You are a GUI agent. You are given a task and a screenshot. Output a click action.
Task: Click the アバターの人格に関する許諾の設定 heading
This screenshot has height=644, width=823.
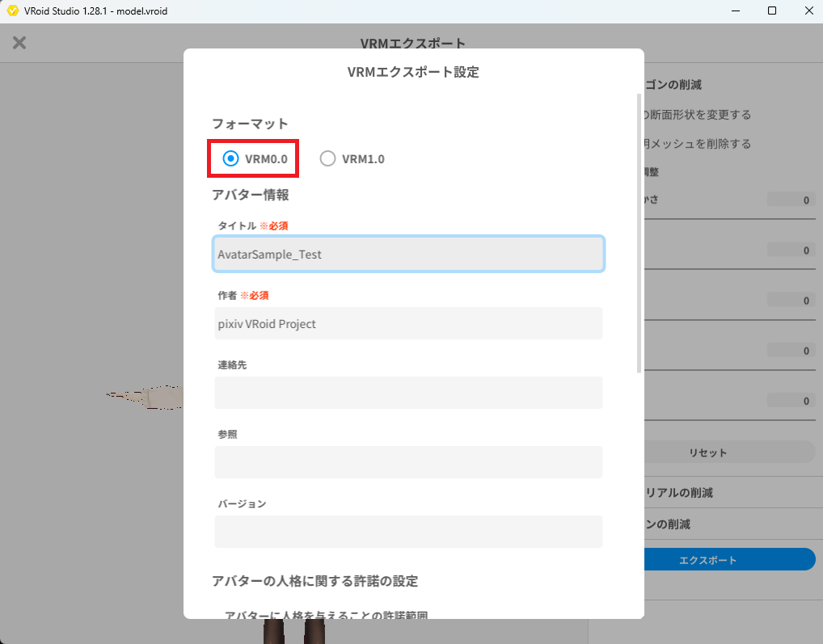[x=315, y=581]
